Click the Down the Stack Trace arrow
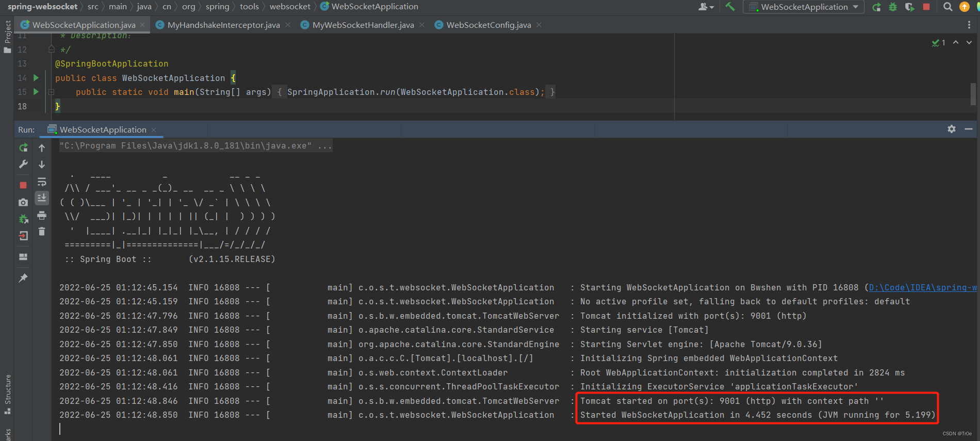Viewport: 980px width, 441px height. pos(42,165)
